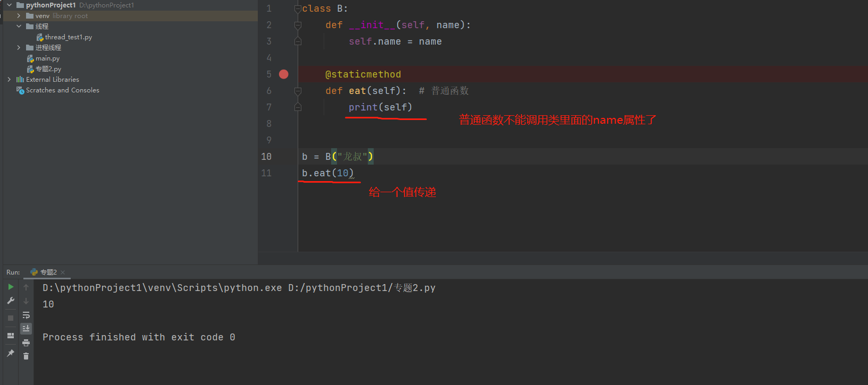Select thread_test1.py in project tree
Viewport: 868px width, 385px height.
(x=68, y=37)
